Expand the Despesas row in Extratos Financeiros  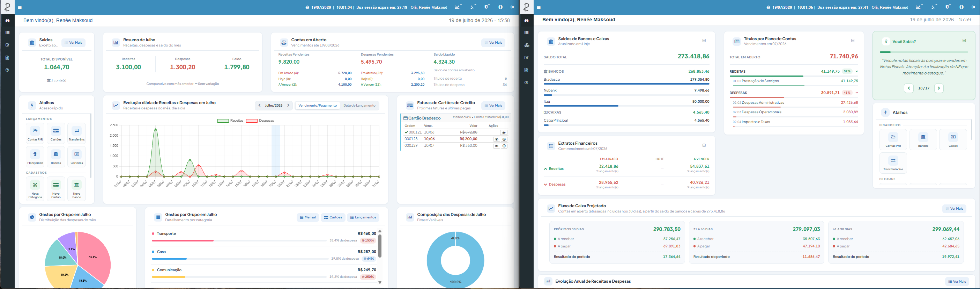pos(555,185)
